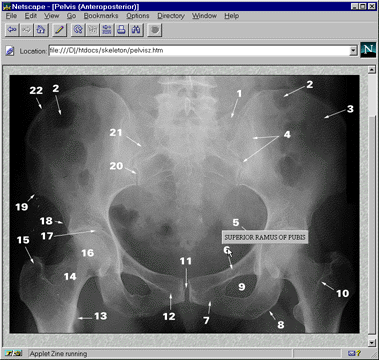The width and height of the screenshot is (379, 360).
Task: Click the security key icon in status bar
Action: (x=12, y=353)
